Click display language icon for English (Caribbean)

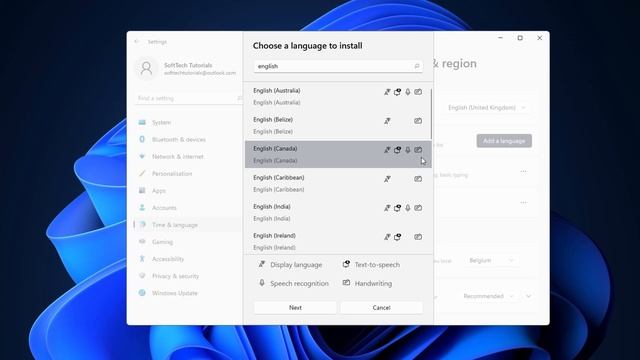pos(387,179)
